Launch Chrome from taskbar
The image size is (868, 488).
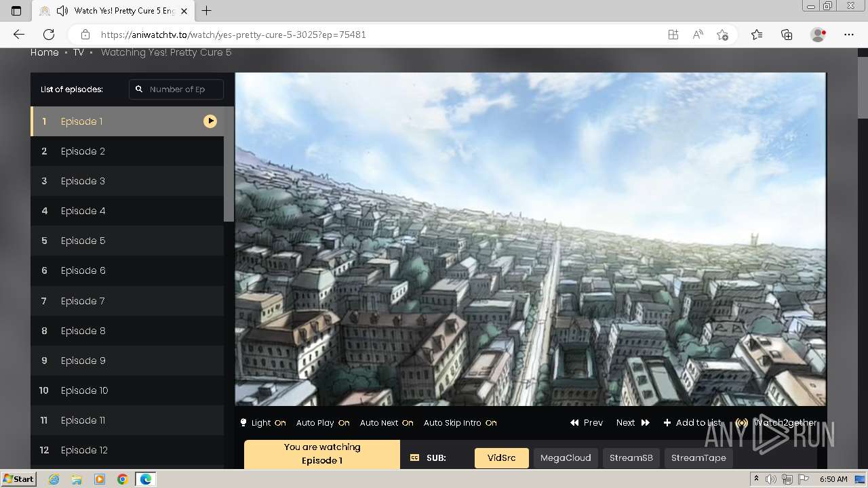click(x=123, y=479)
